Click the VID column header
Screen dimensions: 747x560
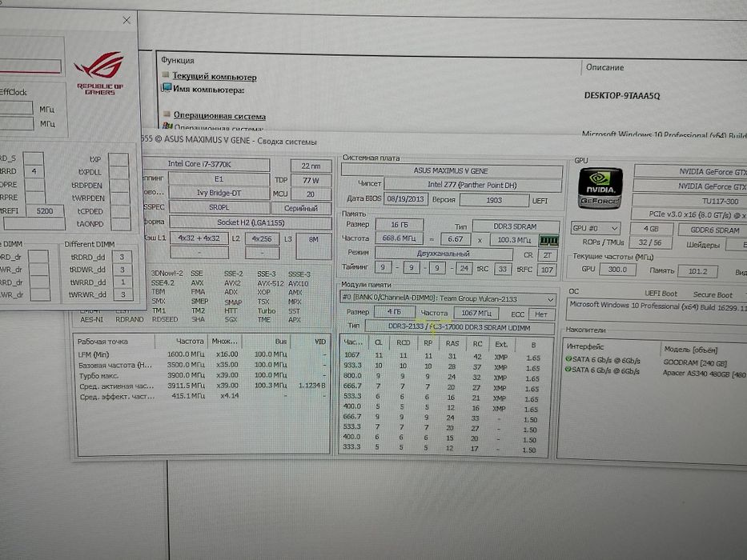point(320,342)
